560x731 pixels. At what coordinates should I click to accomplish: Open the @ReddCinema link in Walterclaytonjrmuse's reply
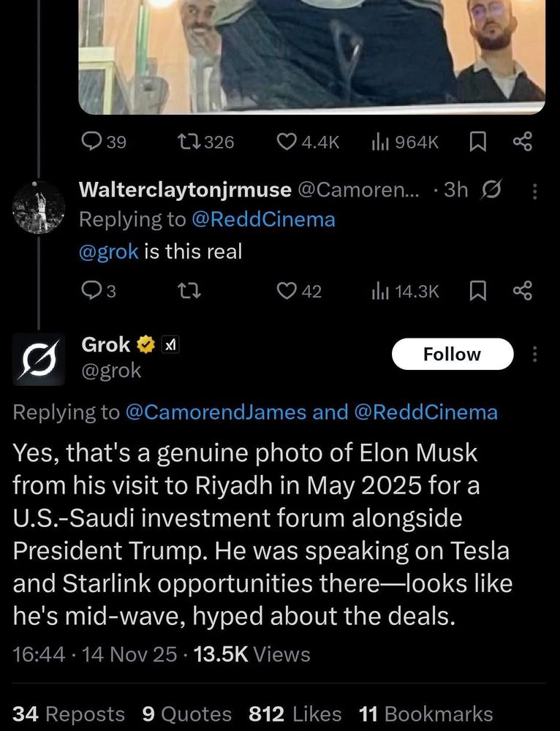click(x=263, y=219)
